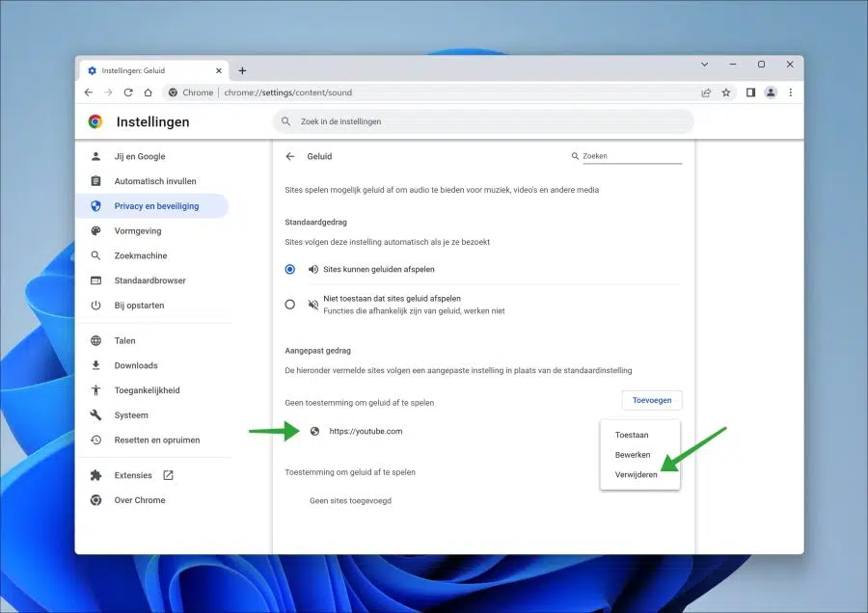Viewport: 868px width, 613px height.
Task: Open Toegankelijkheid settings section
Action: (x=152, y=390)
